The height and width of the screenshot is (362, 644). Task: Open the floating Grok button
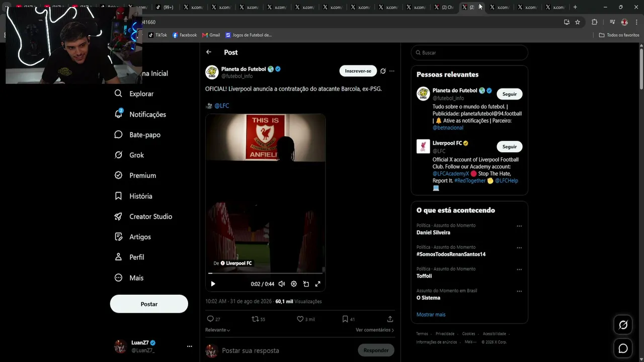click(x=623, y=325)
